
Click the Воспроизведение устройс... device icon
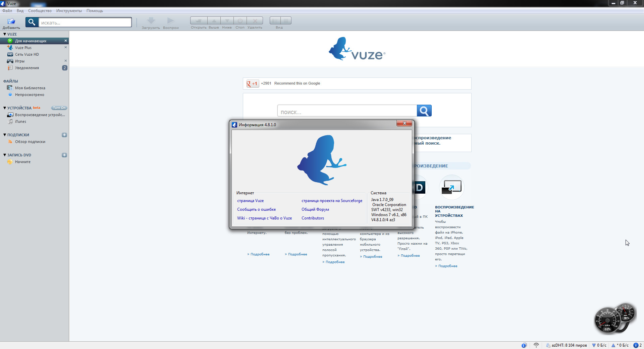coord(10,115)
